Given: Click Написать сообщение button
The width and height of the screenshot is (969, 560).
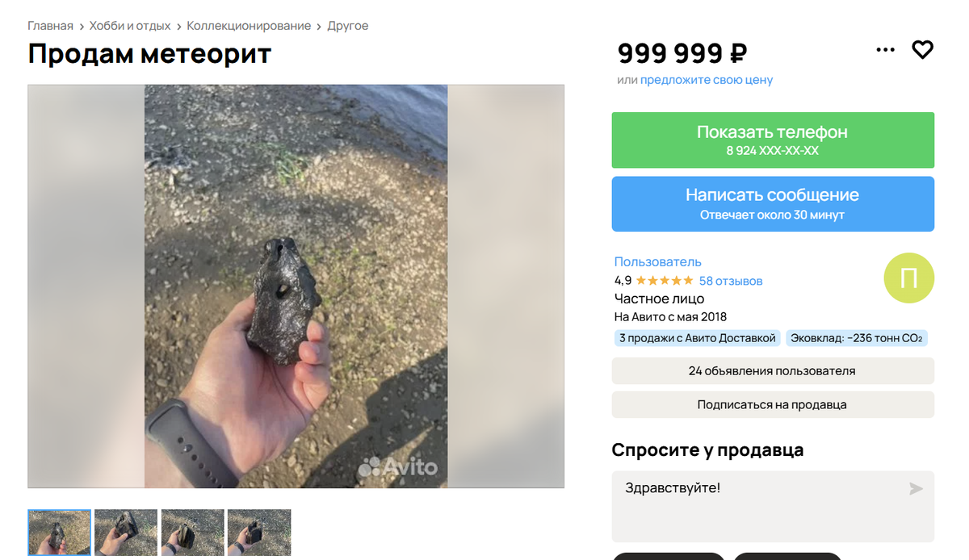Looking at the screenshot, I should tap(773, 204).
